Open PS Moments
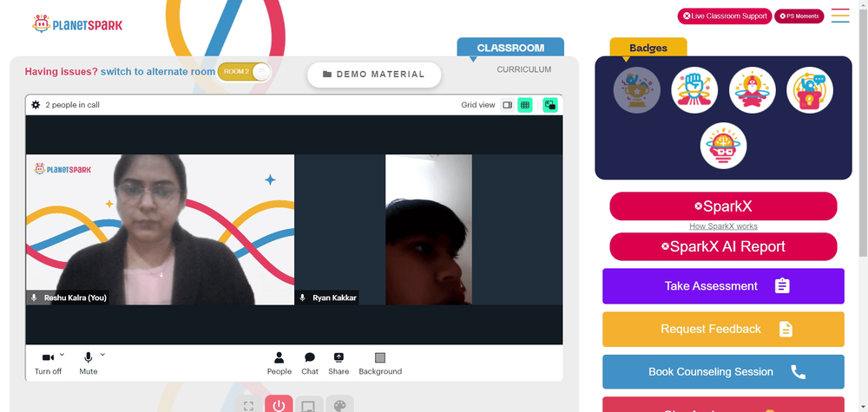868x412 pixels. click(x=799, y=16)
